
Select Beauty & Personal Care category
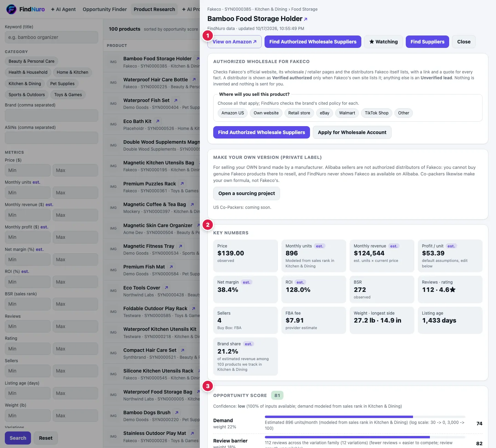tap(31, 61)
